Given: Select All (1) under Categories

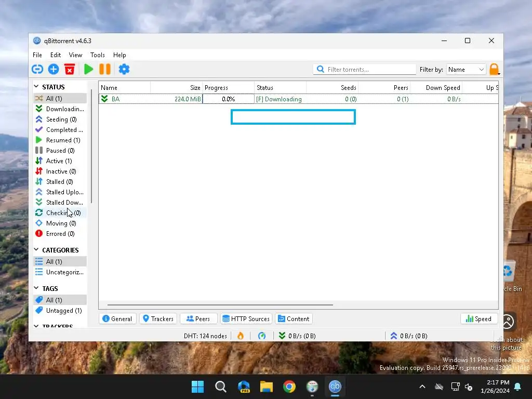Looking at the screenshot, I should [x=60, y=262].
